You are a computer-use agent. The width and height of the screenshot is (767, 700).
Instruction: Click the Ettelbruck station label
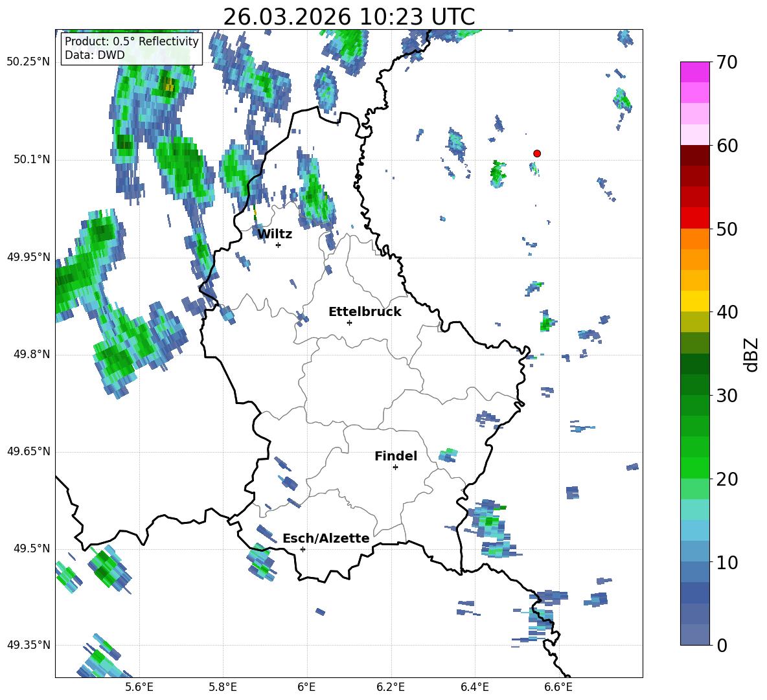point(365,312)
